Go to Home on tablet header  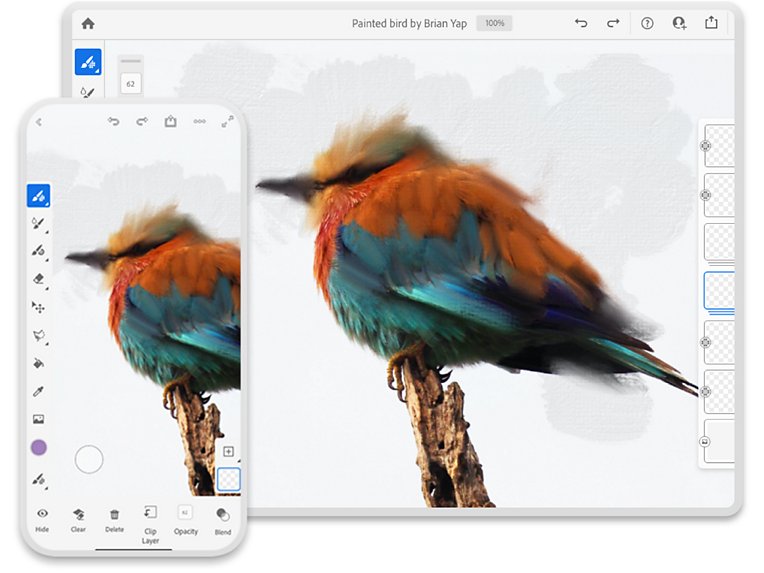click(88, 23)
